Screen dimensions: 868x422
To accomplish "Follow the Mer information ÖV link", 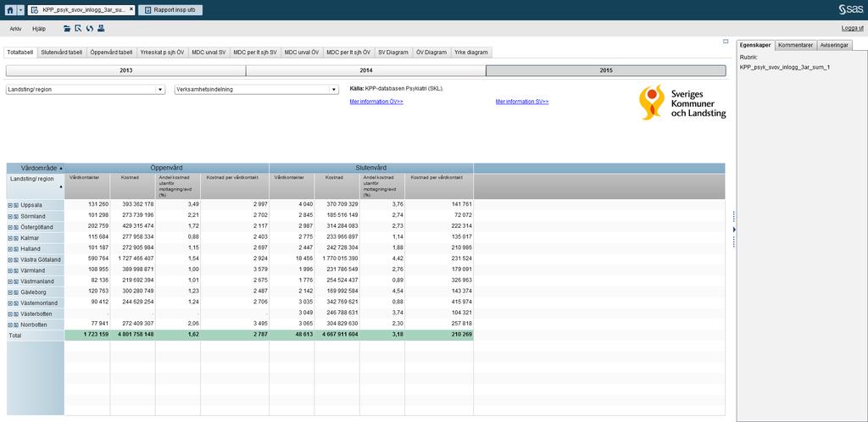I will tap(376, 102).
